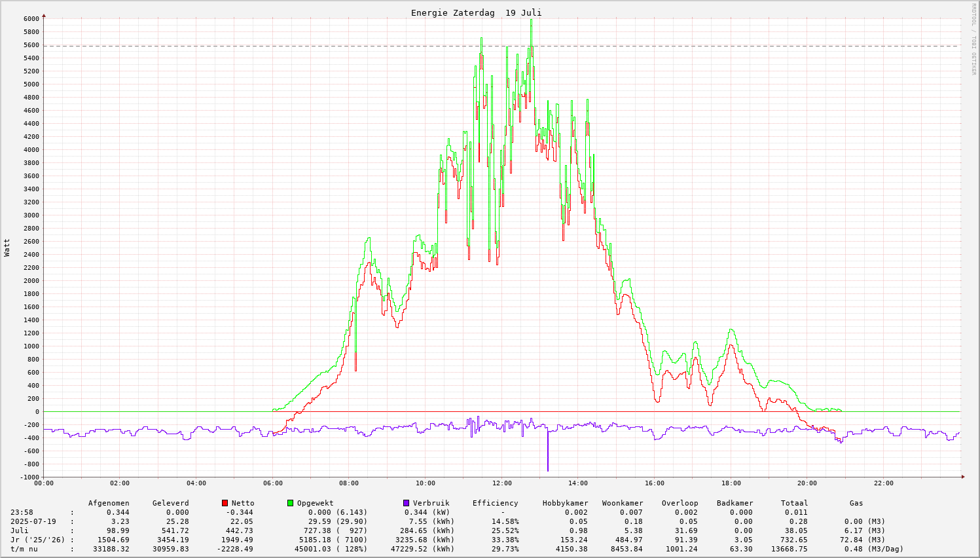Click the arrow at the X axis end

pyautogui.click(x=962, y=477)
